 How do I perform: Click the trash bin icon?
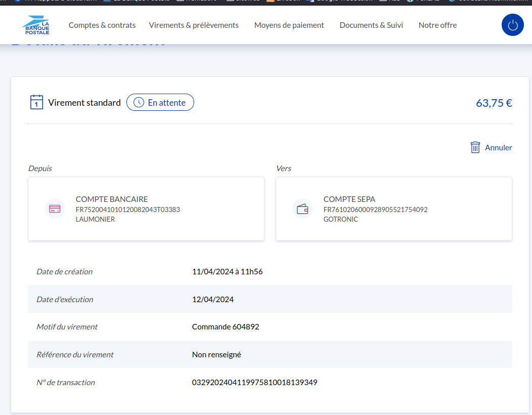475,147
